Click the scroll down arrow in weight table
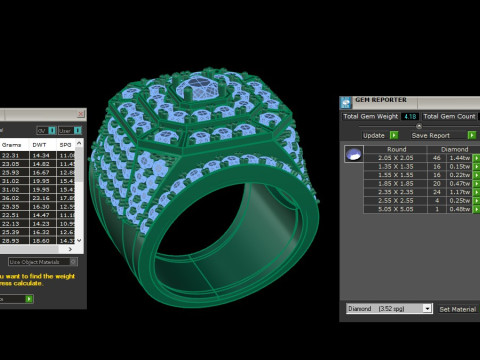 tap(79, 240)
